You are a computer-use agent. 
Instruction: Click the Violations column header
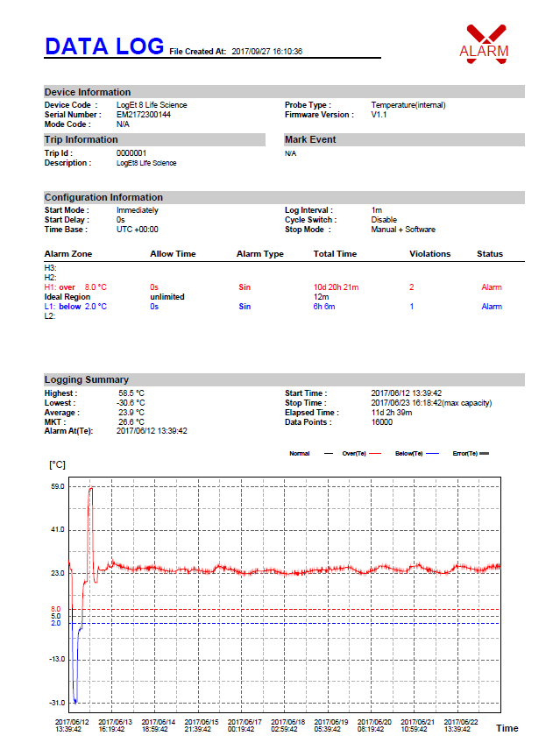(429, 254)
